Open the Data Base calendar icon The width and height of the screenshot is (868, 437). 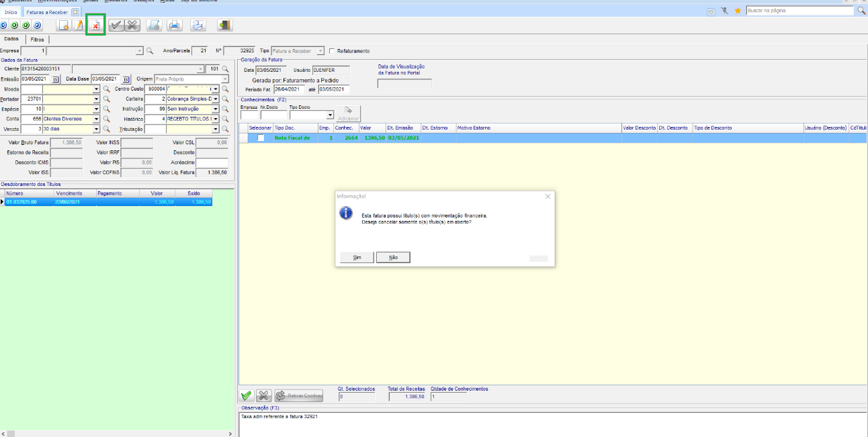[x=126, y=79]
